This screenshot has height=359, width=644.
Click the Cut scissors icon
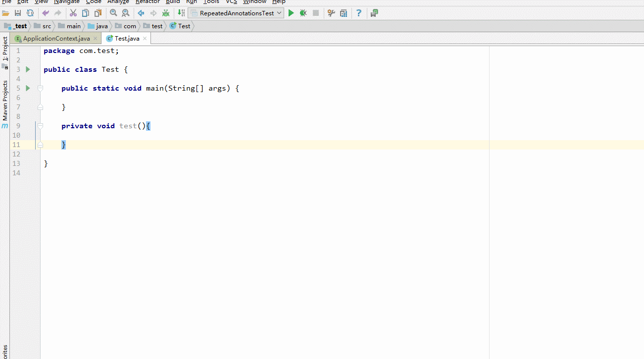(73, 13)
